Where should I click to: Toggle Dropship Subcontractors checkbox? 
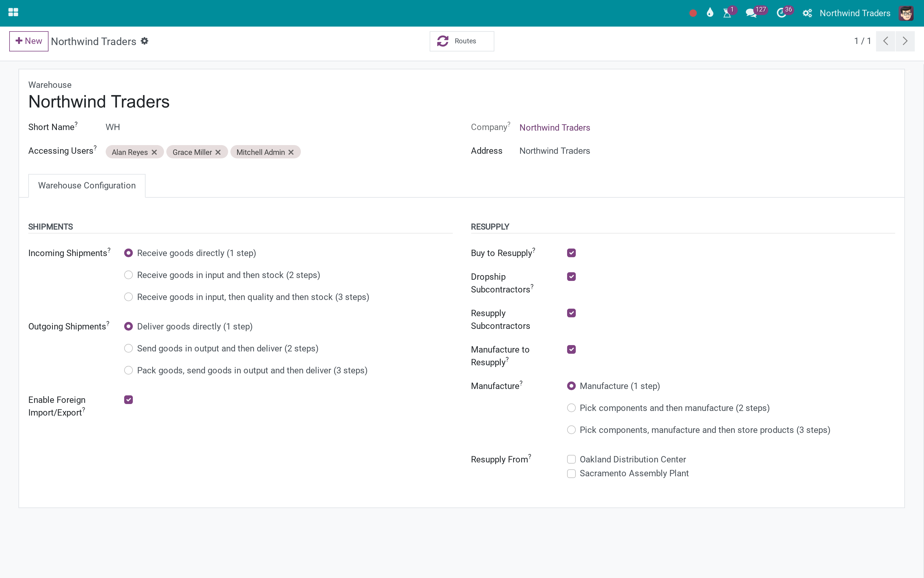(x=571, y=276)
